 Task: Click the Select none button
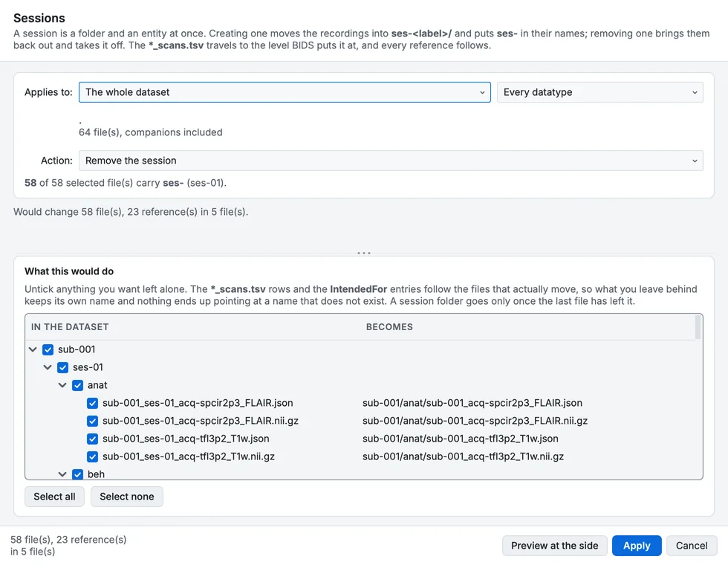(127, 497)
